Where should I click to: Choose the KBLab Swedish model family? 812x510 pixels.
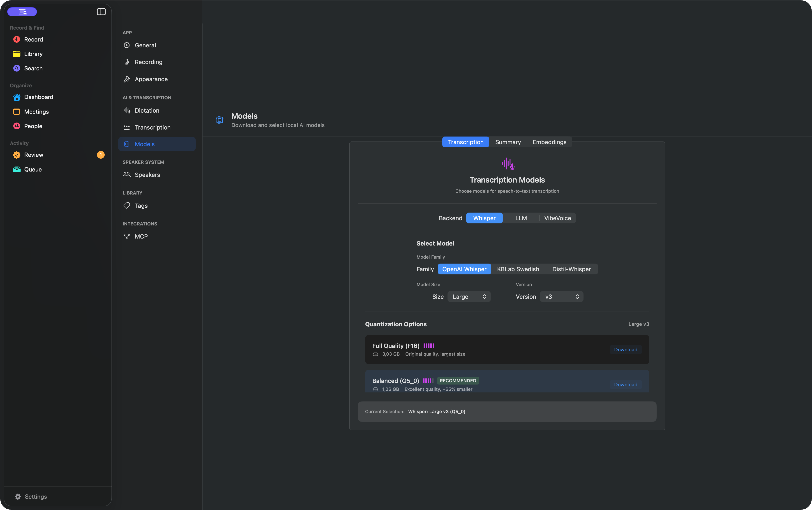click(x=518, y=269)
